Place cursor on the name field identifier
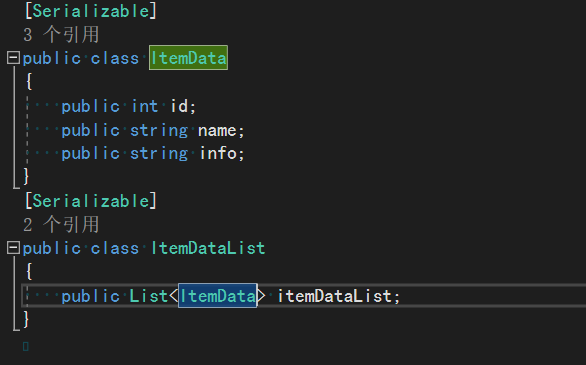 pos(217,131)
